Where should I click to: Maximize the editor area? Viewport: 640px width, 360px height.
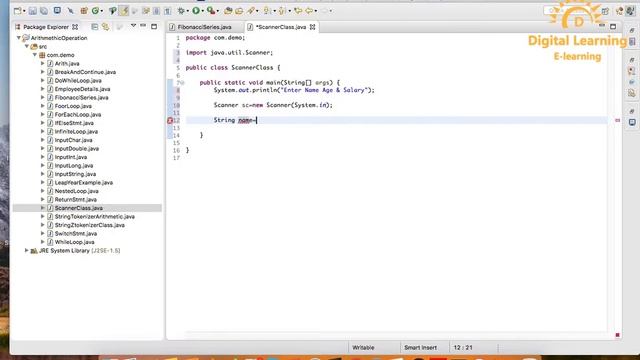[x=613, y=27]
